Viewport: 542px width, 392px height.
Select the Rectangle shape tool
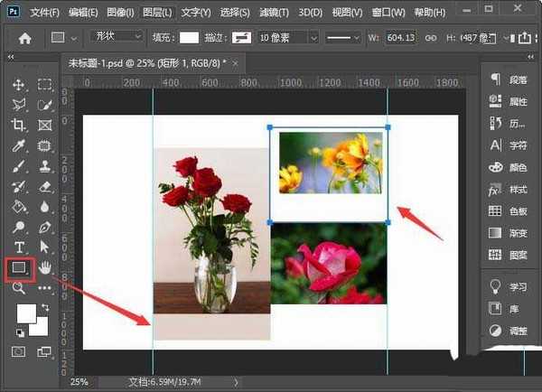(19, 267)
